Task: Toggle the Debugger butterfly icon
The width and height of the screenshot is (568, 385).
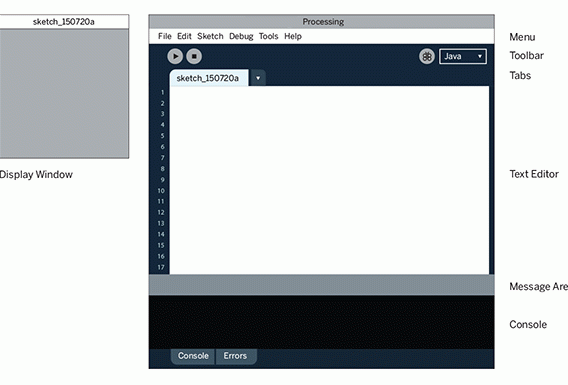Action: (427, 57)
